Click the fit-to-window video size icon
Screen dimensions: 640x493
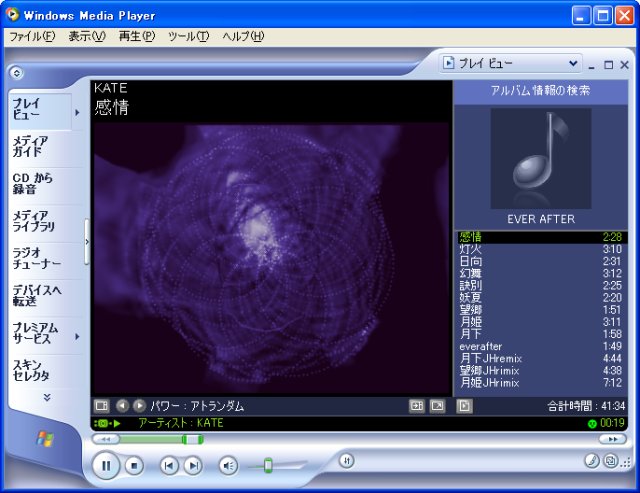[x=416, y=406]
